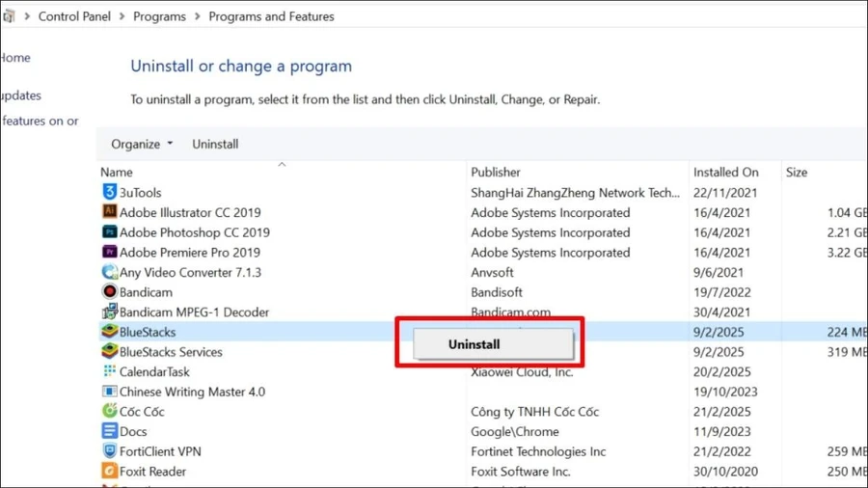
Task: Click the Anvsoft publisher cell
Action: (x=492, y=272)
